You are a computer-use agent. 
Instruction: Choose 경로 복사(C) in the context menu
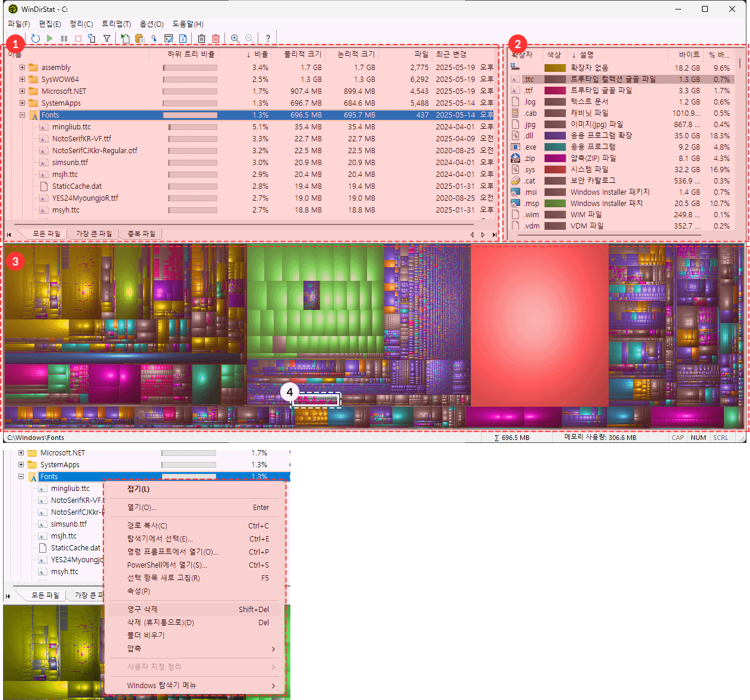(x=195, y=525)
